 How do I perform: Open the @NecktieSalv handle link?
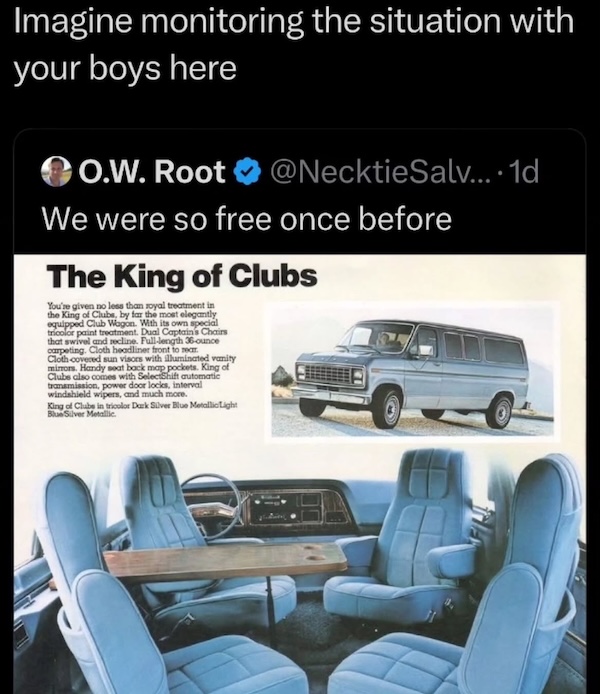[x=384, y=172]
